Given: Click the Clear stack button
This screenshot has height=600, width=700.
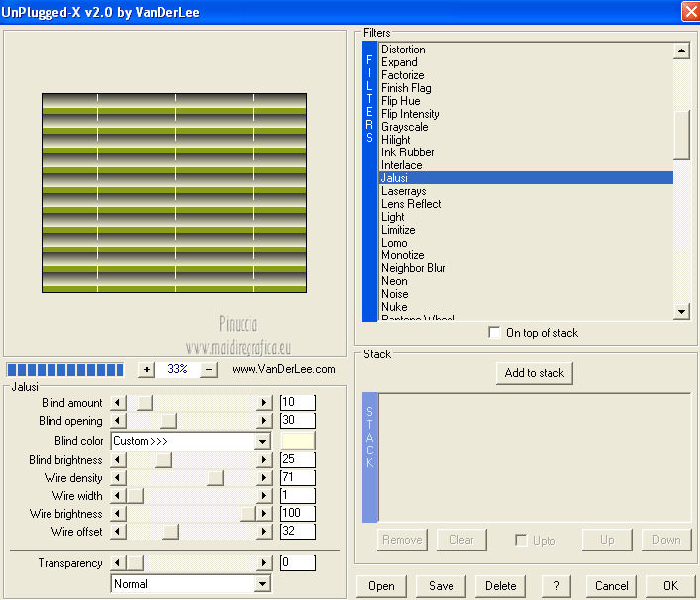Looking at the screenshot, I should pyautogui.click(x=461, y=541).
